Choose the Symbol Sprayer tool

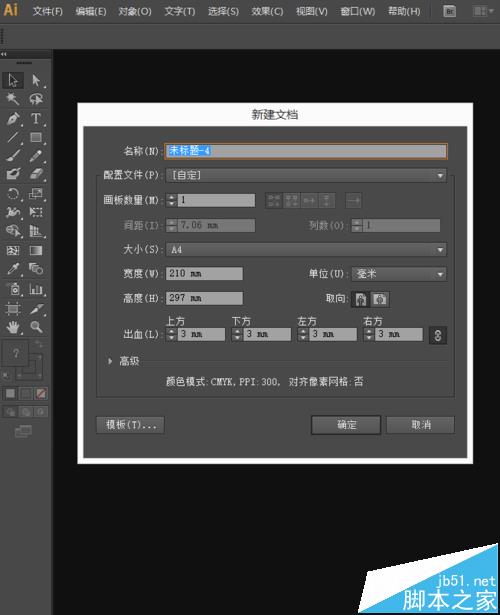coord(13,289)
